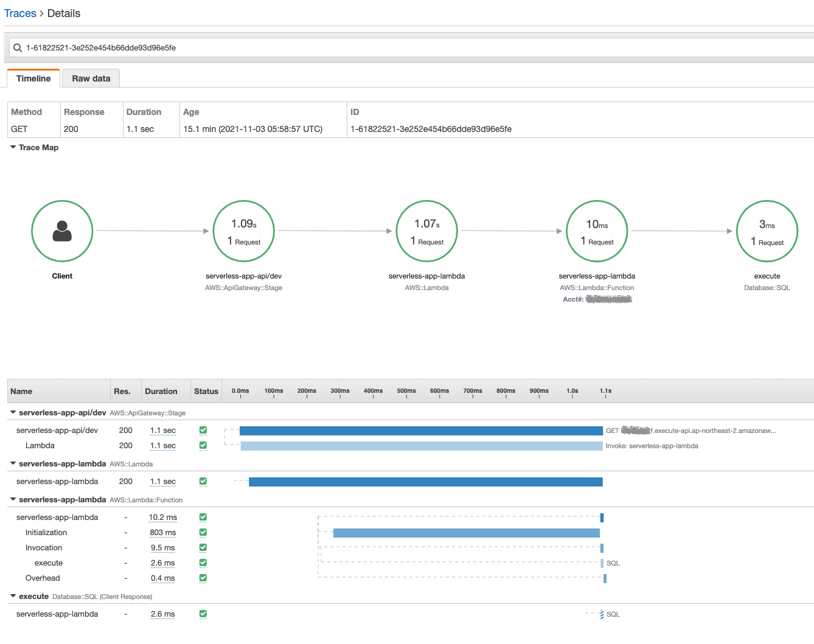Click the Invoke: serverless-app-lambda label
This screenshot has height=644, width=814.
tap(652, 446)
